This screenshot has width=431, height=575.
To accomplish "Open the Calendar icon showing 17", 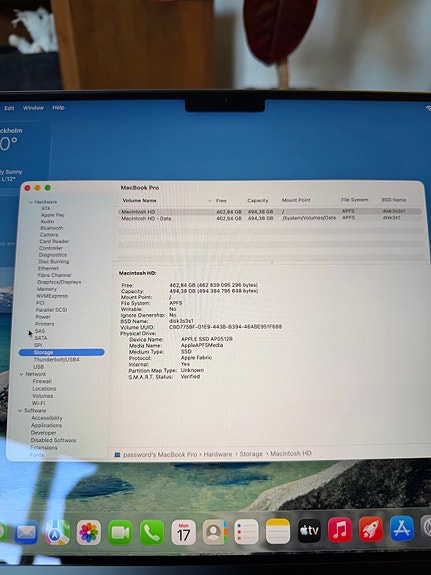I will point(183,532).
